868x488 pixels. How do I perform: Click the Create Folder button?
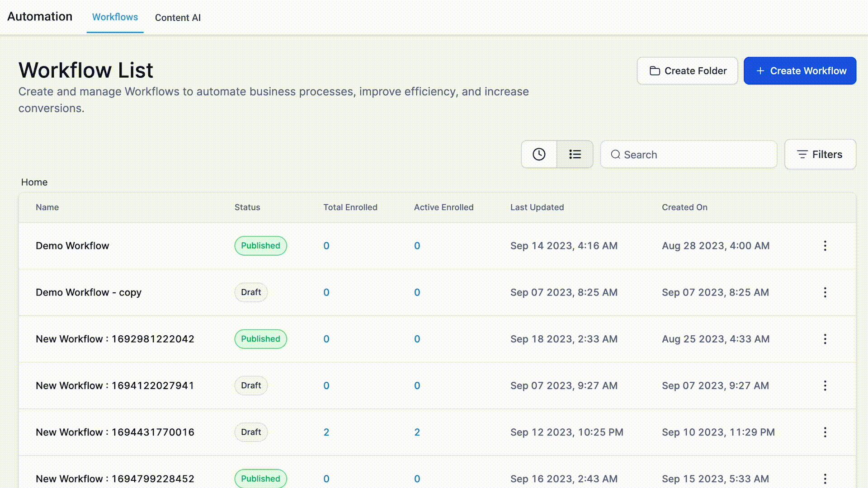coord(687,71)
